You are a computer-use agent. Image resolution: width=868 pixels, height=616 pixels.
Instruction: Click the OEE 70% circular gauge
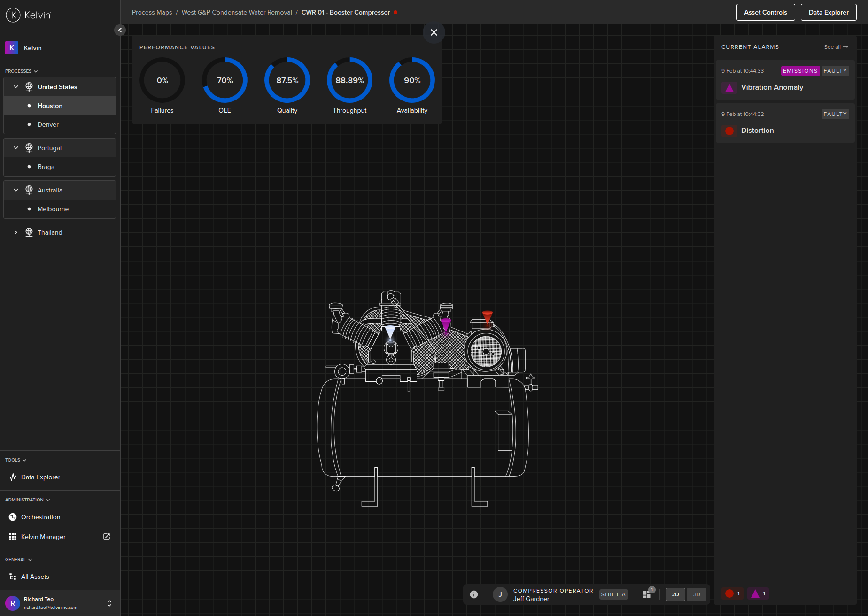[x=225, y=80]
